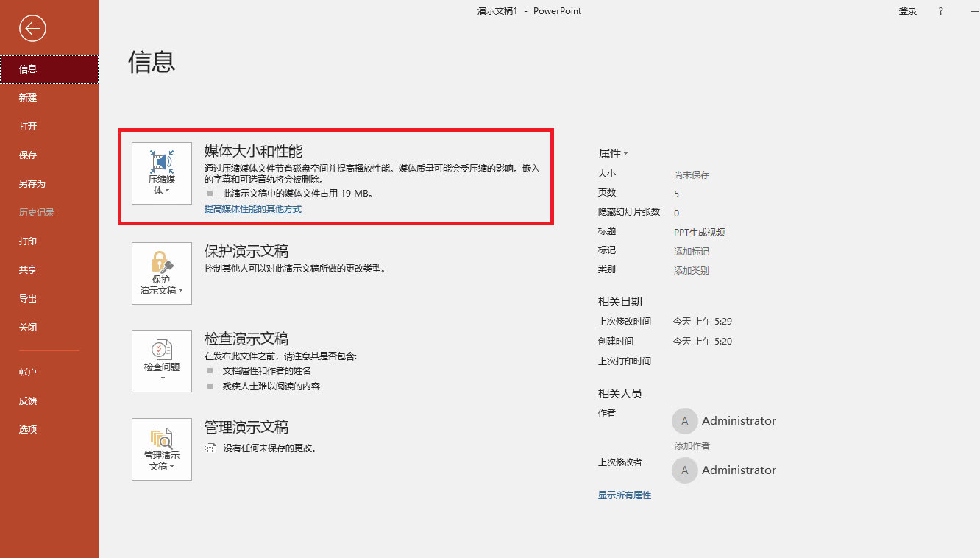The width and height of the screenshot is (980, 558).
Task: Choose 另存为 in the sidebar
Action: (49, 184)
